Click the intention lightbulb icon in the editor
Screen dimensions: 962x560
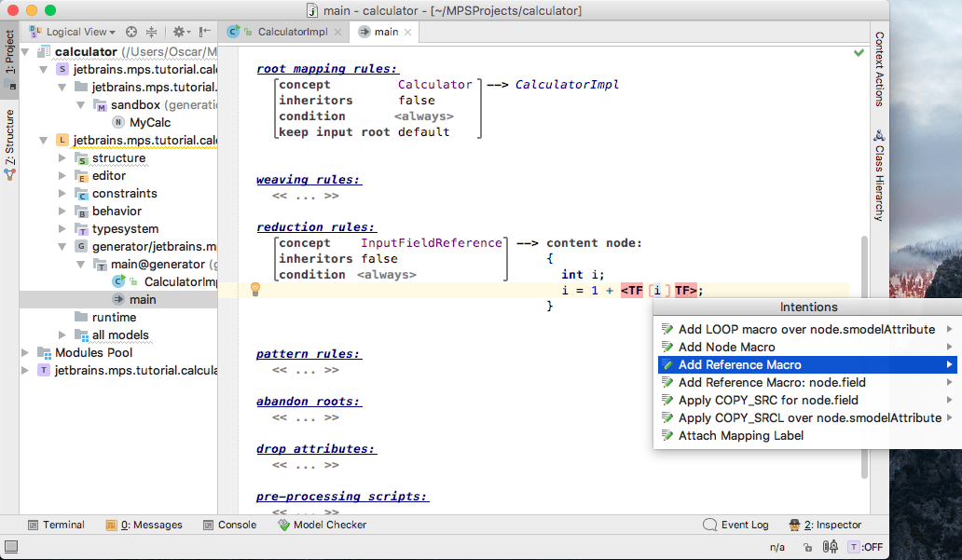pyautogui.click(x=254, y=290)
